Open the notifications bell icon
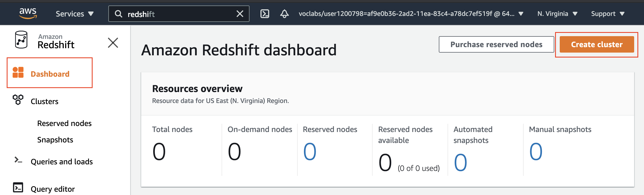This screenshot has width=644, height=195. [x=285, y=14]
